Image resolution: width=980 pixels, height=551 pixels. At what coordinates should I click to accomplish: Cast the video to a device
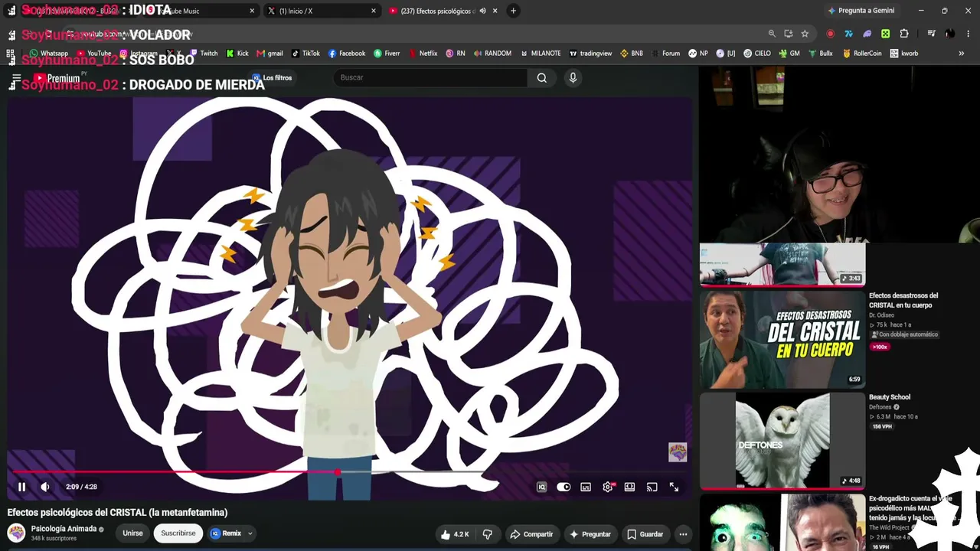(652, 487)
